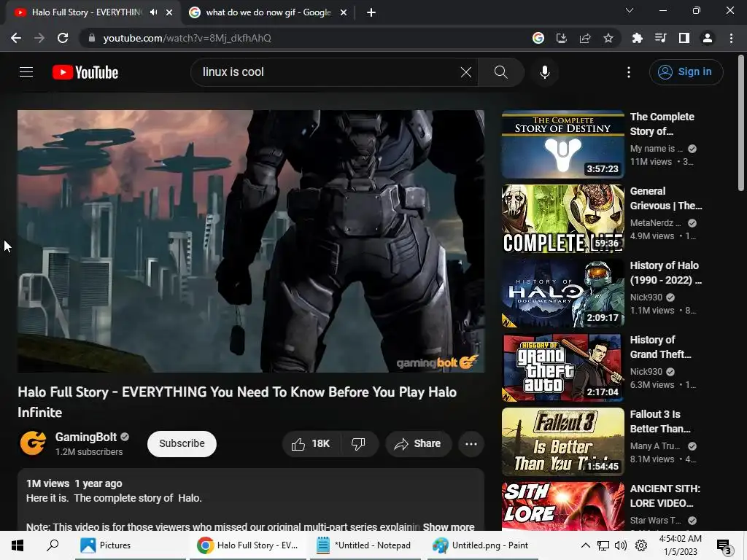This screenshot has height=560, width=747.
Task: Open Sith Lore video thumbnail
Action: tap(562, 506)
